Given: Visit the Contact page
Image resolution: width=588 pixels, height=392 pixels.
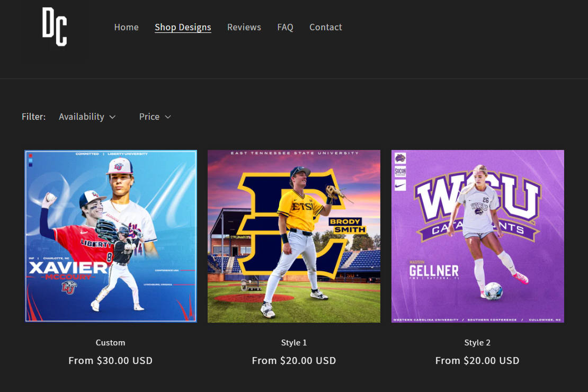Looking at the screenshot, I should click(x=325, y=27).
